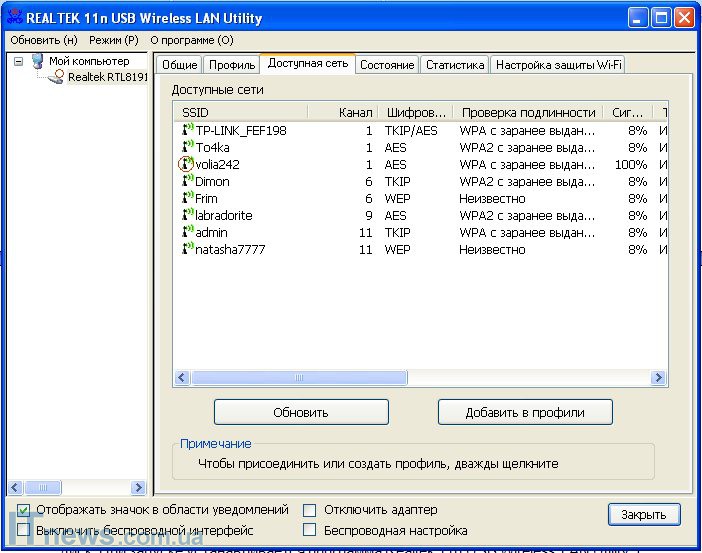
Task: Click the natasha7777 network signal icon
Action: tap(188, 249)
